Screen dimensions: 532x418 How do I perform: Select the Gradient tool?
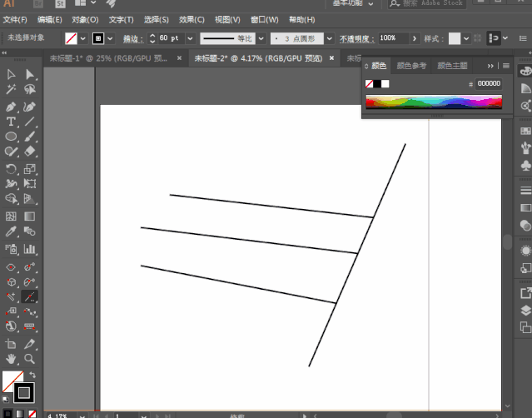coord(30,216)
